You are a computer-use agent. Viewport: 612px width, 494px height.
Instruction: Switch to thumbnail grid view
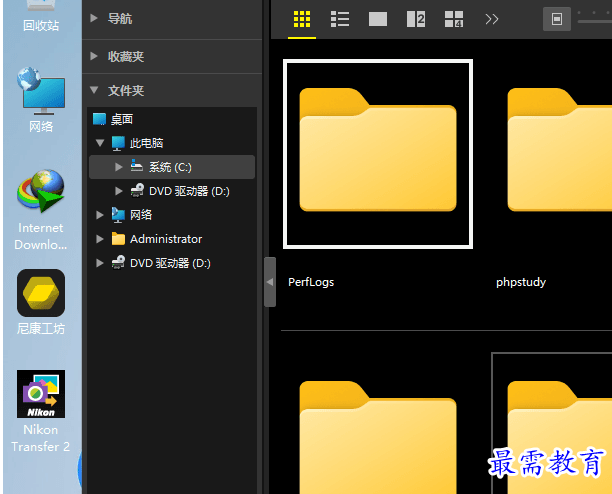(302, 19)
